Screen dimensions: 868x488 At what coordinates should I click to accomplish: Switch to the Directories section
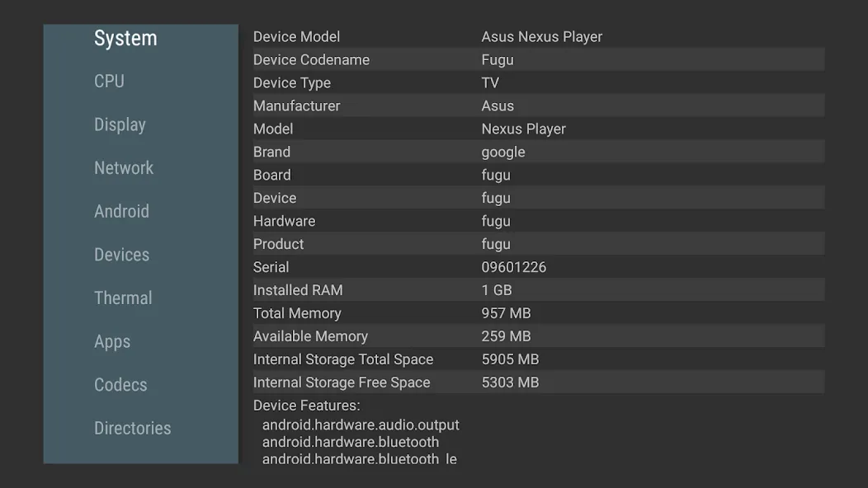[132, 428]
